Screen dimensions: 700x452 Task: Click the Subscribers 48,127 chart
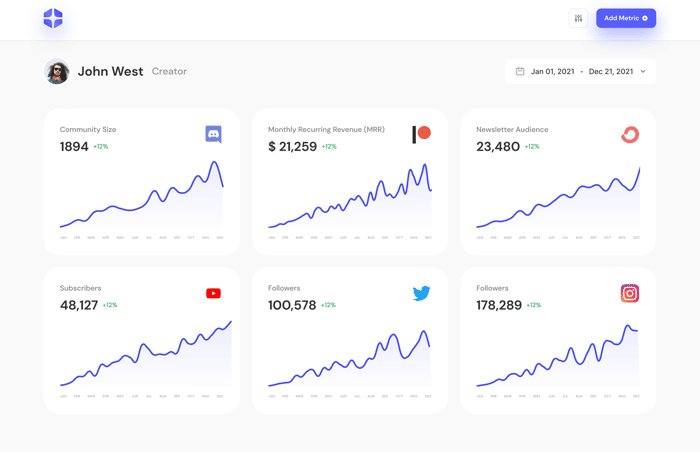(x=146, y=353)
